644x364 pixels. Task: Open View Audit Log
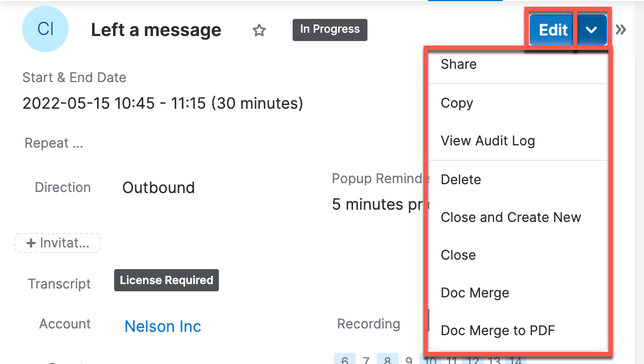[x=488, y=141]
